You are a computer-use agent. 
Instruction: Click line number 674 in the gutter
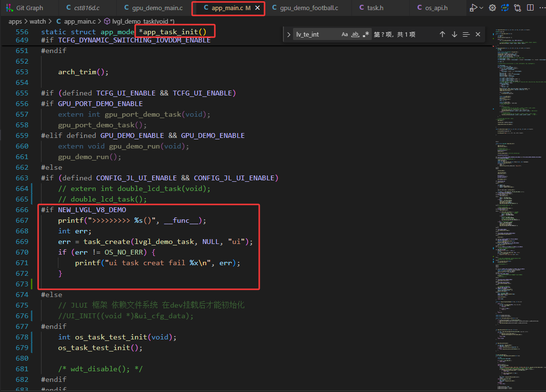tap(22, 295)
